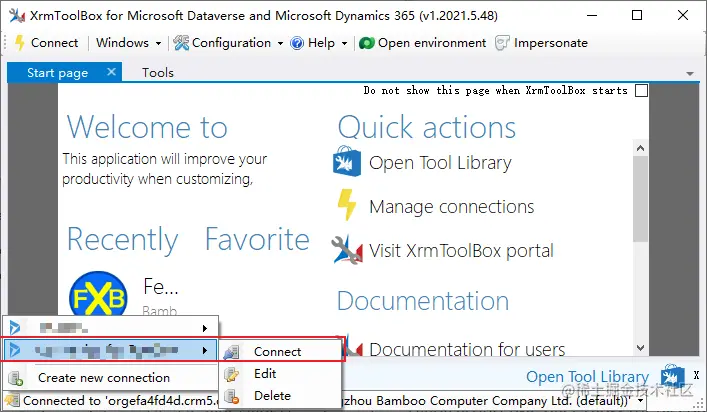
Task: Select the first blurred connection entry
Action: coord(110,328)
